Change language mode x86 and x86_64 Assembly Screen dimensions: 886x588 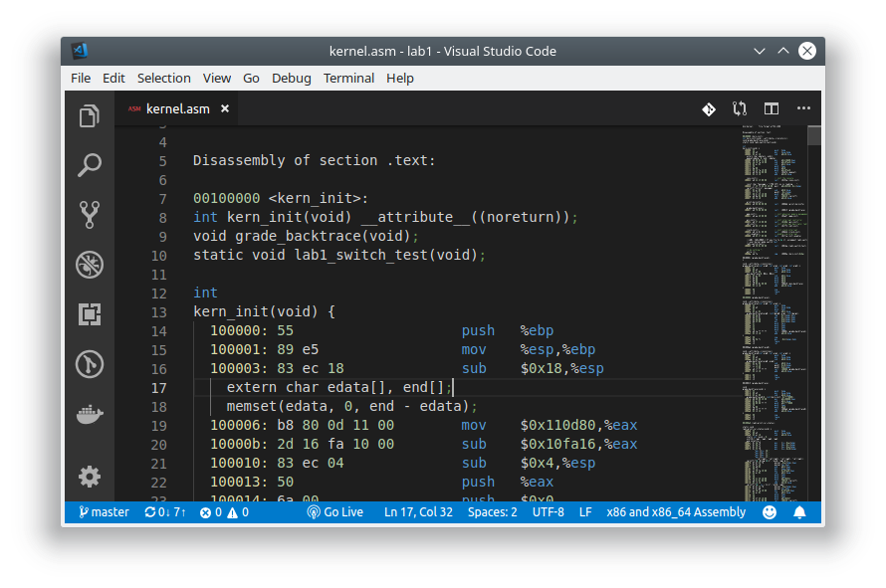click(x=676, y=512)
